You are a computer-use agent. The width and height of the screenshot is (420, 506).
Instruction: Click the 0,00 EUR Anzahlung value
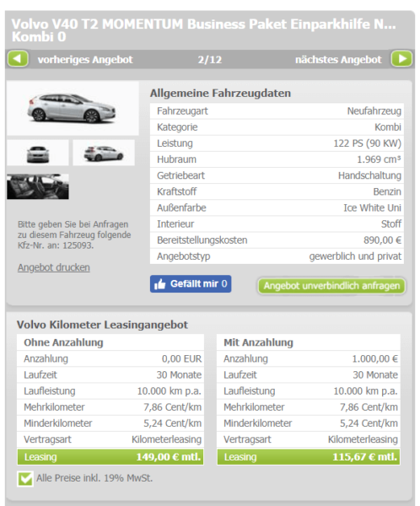181,358
